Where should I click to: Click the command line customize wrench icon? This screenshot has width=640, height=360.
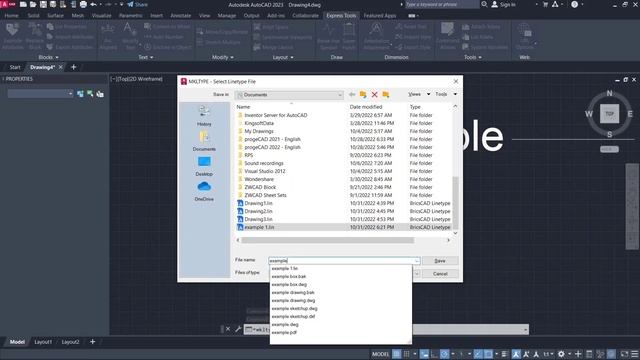coord(238,329)
